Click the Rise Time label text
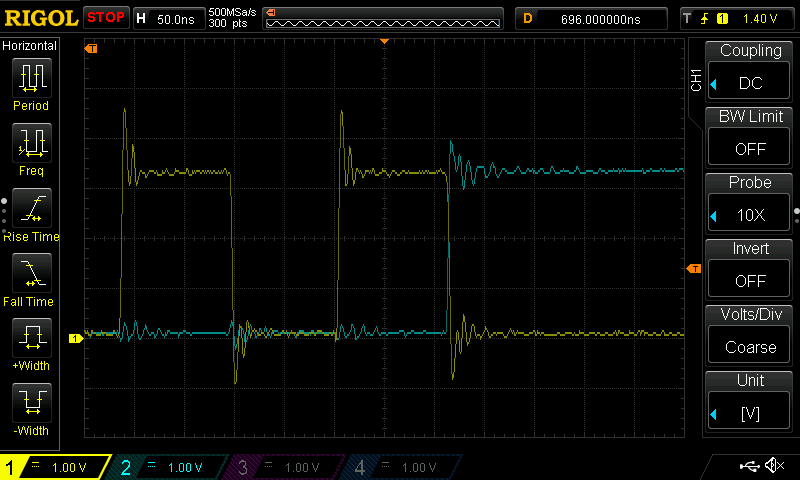 31,237
